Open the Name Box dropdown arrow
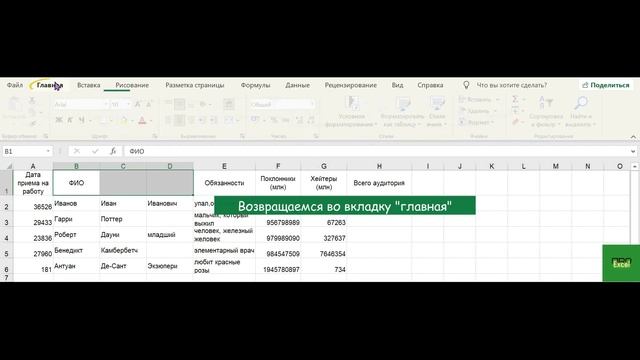The image size is (640, 360). tap(48, 151)
